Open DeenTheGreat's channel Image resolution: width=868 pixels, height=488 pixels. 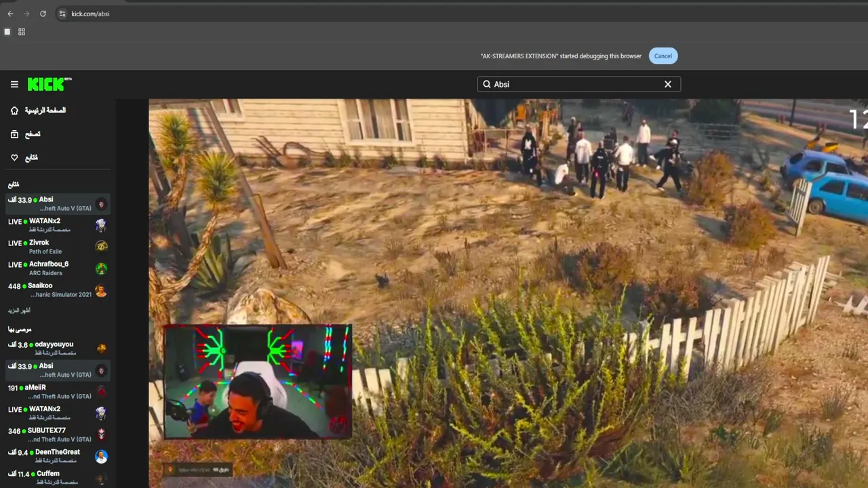point(58,456)
